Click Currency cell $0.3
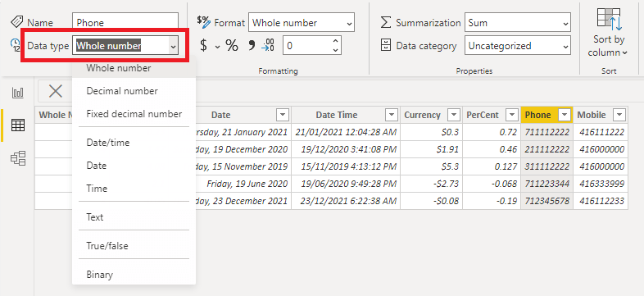 pyautogui.click(x=431, y=132)
